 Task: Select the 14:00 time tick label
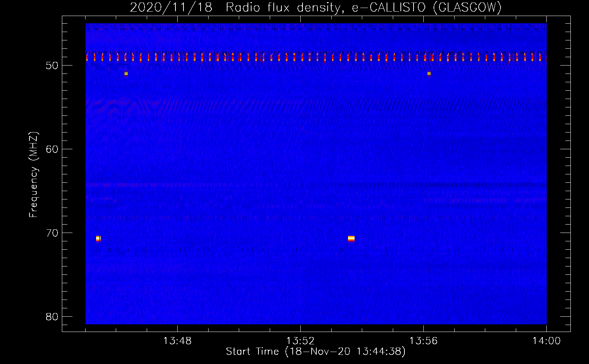tap(546, 341)
